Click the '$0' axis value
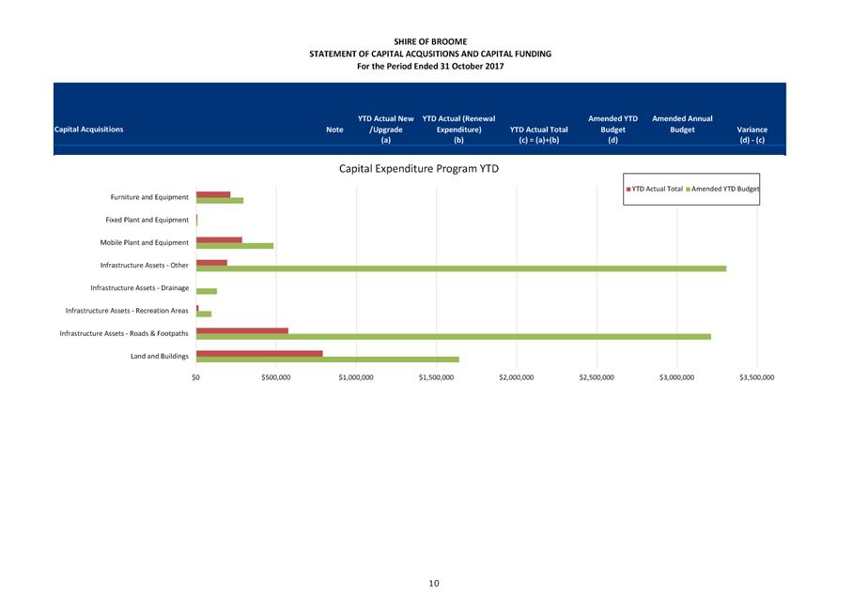The image size is (868, 613). pyautogui.click(x=195, y=377)
